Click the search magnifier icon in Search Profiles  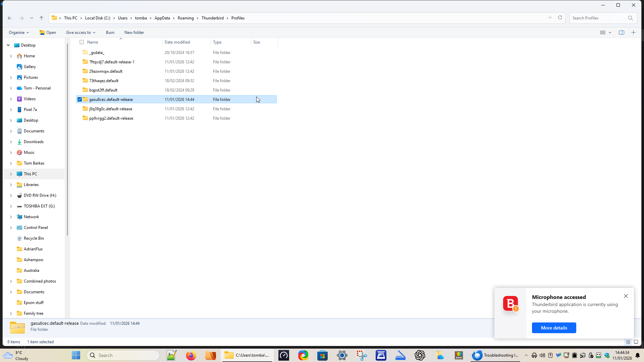[630, 18]
